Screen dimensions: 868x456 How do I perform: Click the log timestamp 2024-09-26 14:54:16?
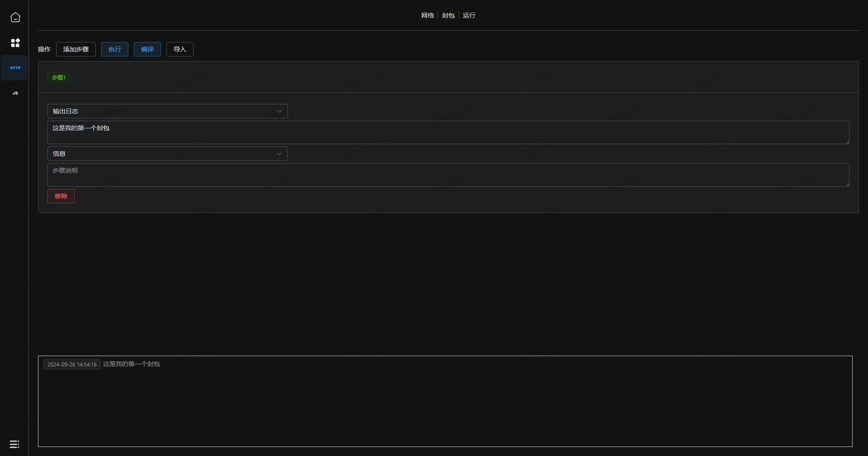(x=72, y=364)
